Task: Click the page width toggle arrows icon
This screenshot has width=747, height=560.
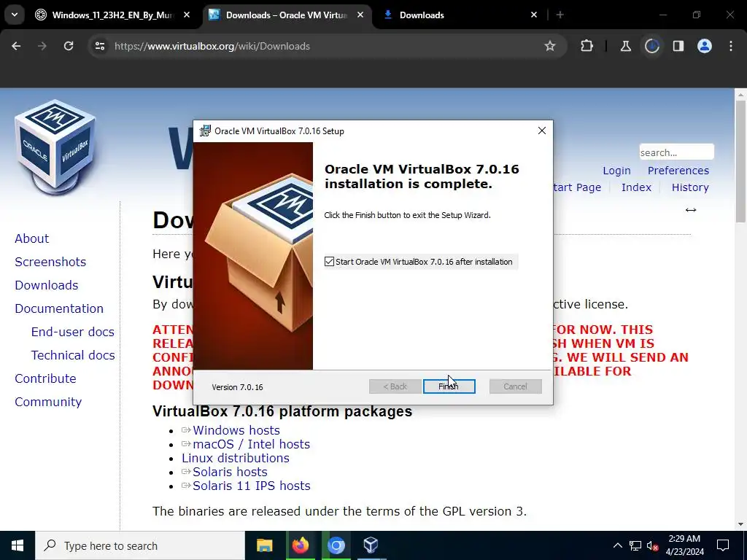Action: (691, 209)
